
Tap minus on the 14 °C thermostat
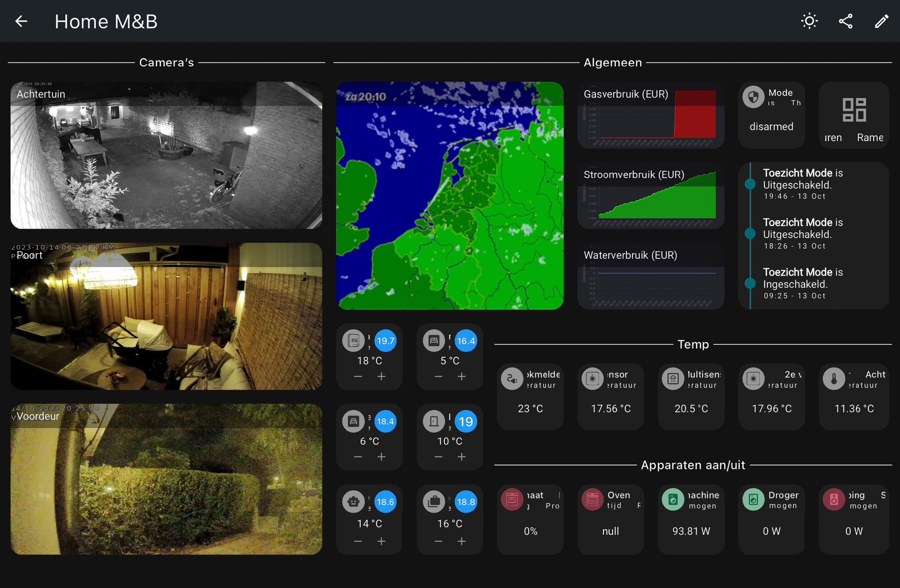click(358, 541)
